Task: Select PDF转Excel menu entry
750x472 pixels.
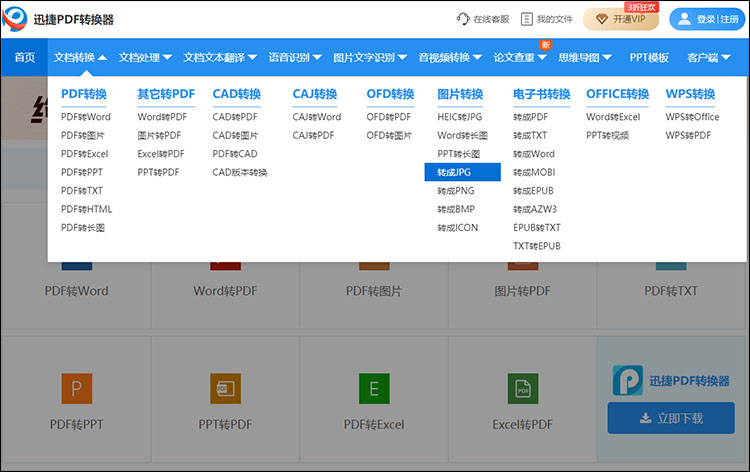Action: coord(84,154)
